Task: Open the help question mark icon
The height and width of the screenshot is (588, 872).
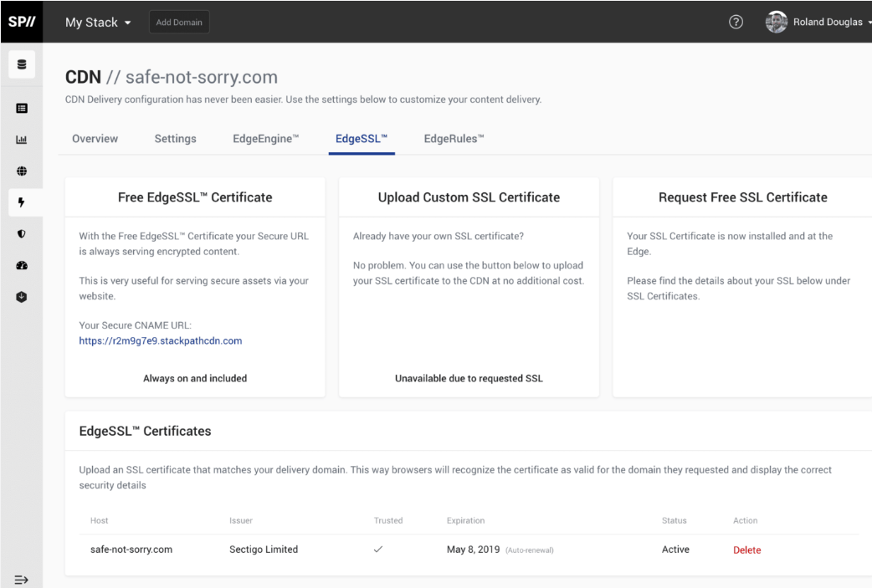Action: pos(736,23)
